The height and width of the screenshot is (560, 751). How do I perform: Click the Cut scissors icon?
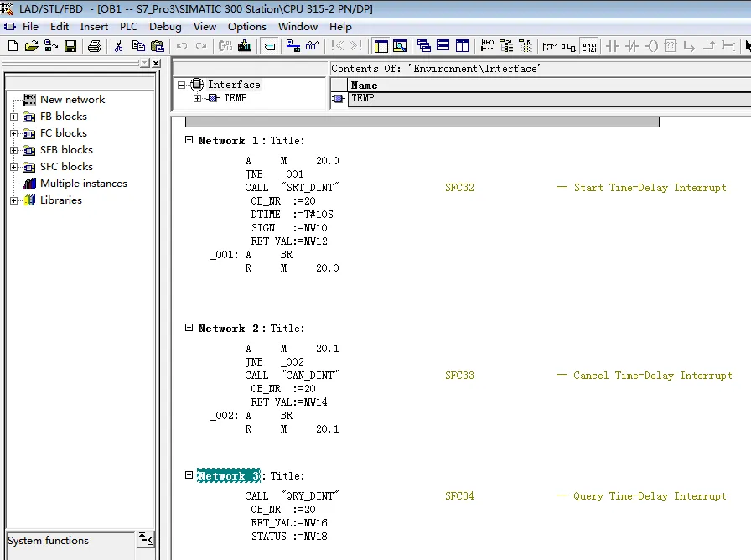(x=118, y=46)
